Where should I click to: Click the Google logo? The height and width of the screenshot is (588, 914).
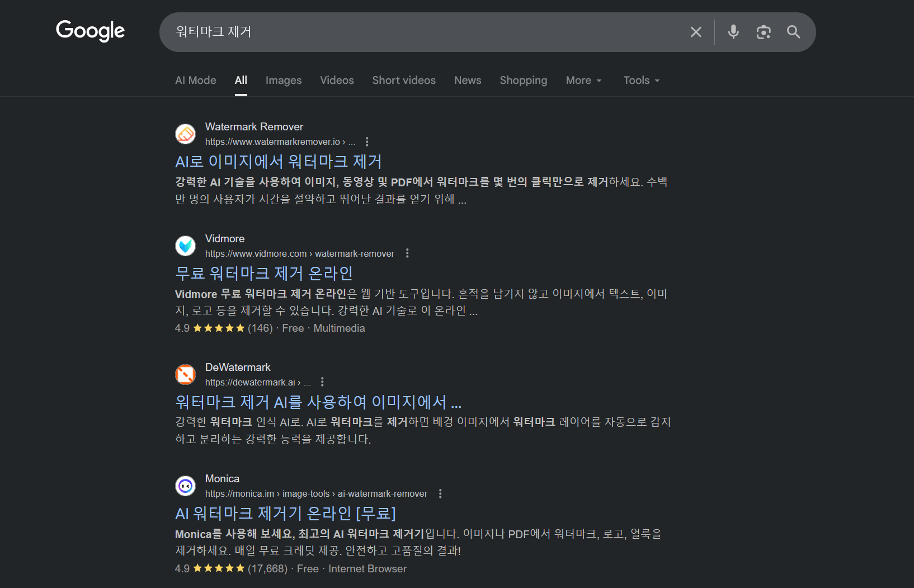90,31
